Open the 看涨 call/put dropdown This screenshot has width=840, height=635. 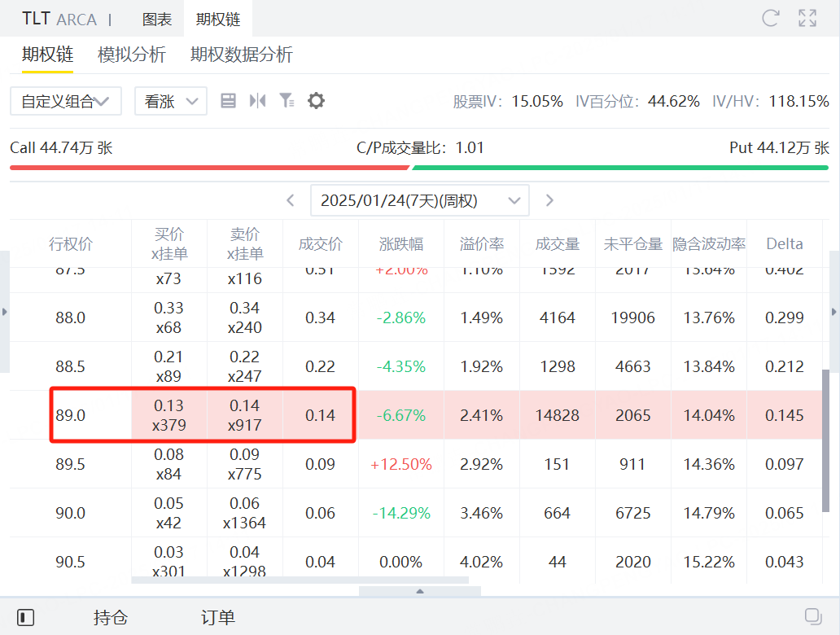click(x=171, y=101)
